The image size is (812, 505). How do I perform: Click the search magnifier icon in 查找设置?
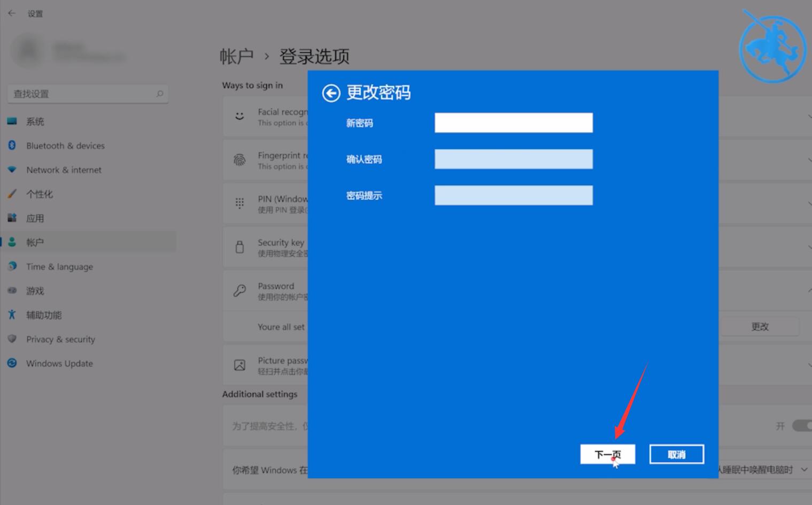(159, 94)
